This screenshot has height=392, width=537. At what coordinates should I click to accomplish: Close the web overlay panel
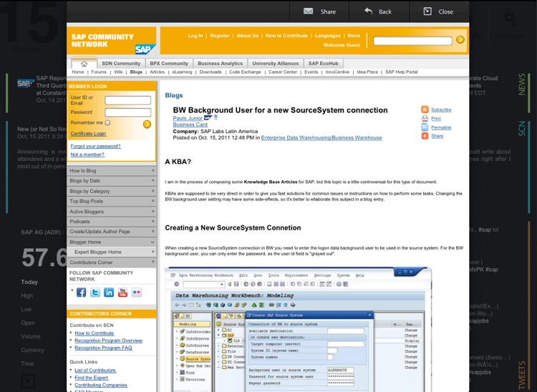439,11
